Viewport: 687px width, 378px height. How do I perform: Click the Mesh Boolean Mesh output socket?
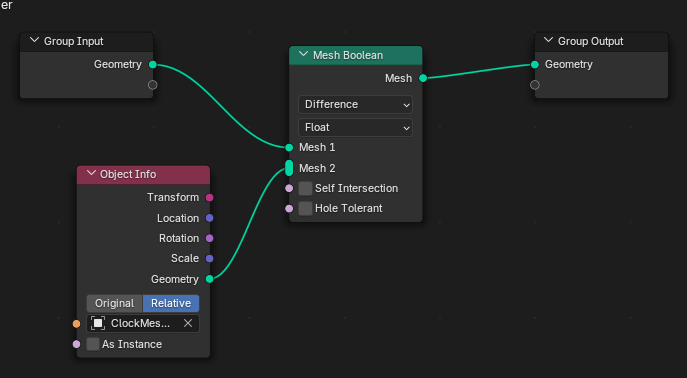pyautogui.click(x=423, y=78)
